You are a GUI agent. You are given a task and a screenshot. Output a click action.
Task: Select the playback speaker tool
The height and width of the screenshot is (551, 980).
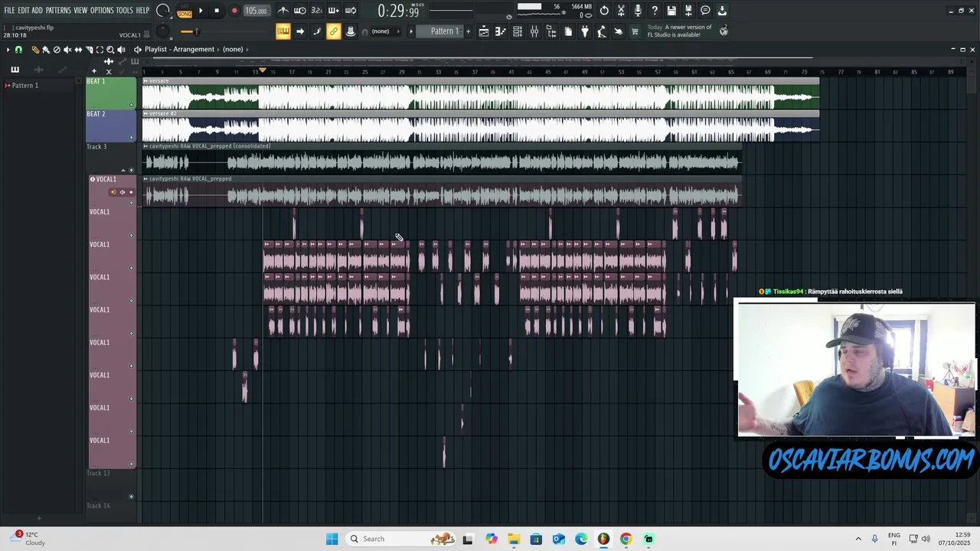(121, 50)
